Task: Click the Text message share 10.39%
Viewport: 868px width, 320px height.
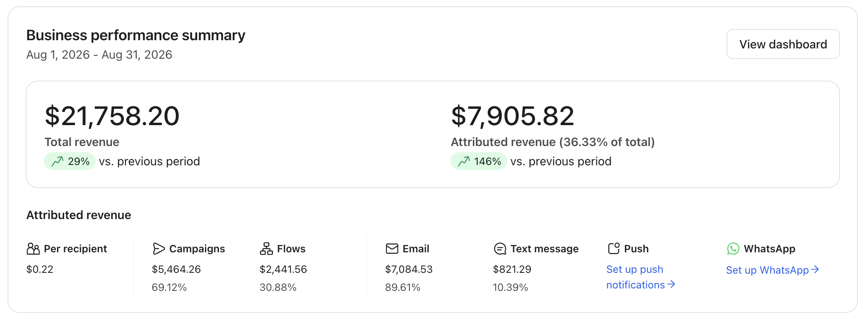Action: pyautogui.click(x=510, y=287)
